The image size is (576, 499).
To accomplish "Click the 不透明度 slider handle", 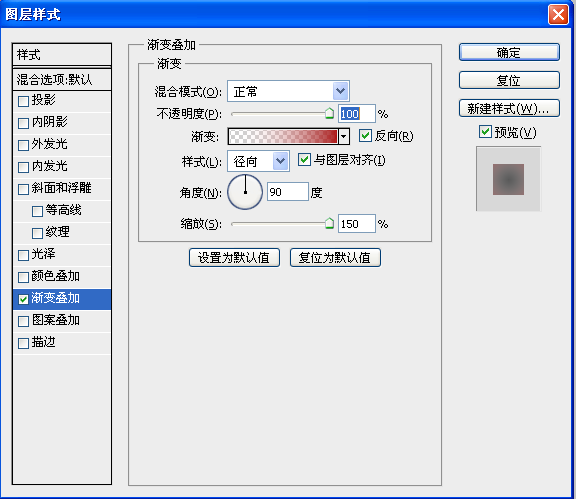I will tap(329, 114).
